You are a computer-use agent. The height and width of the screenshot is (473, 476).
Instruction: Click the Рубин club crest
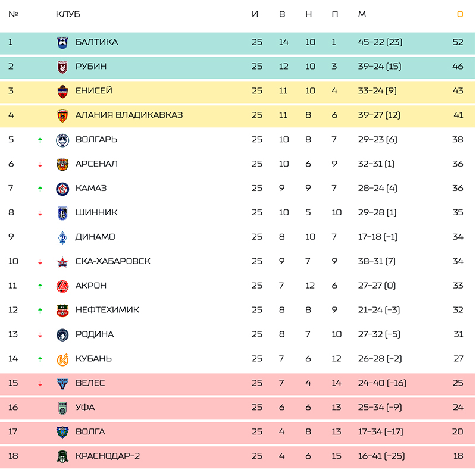tap(62, 67)
